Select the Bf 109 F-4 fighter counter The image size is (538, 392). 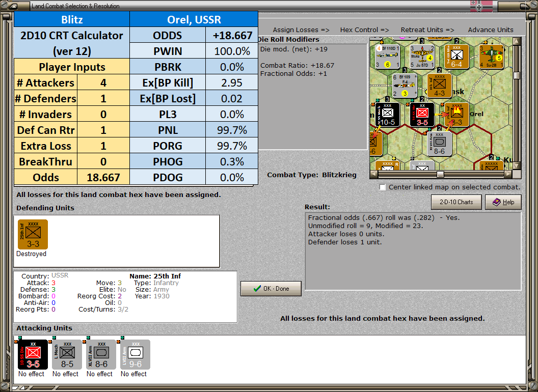(x=405, y=86)
